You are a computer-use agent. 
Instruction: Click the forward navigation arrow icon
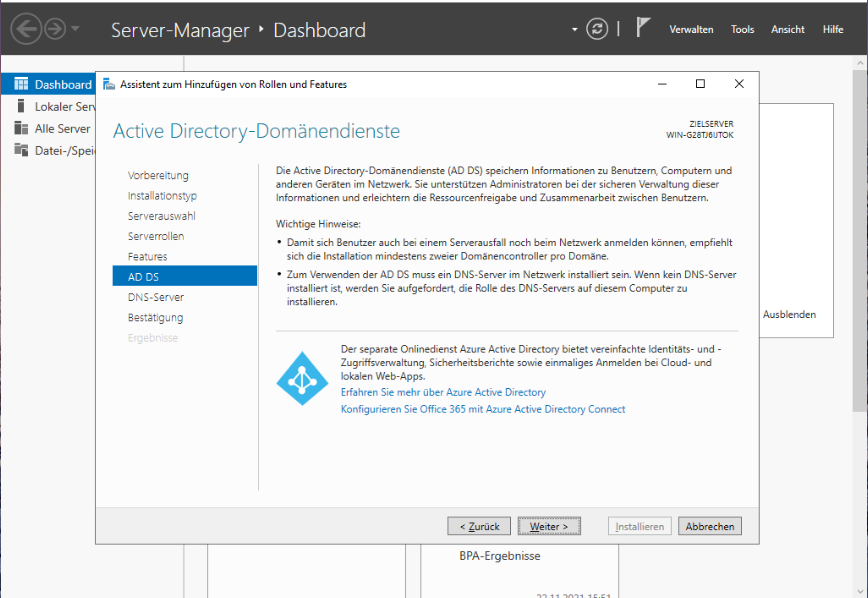pos(55,29)
